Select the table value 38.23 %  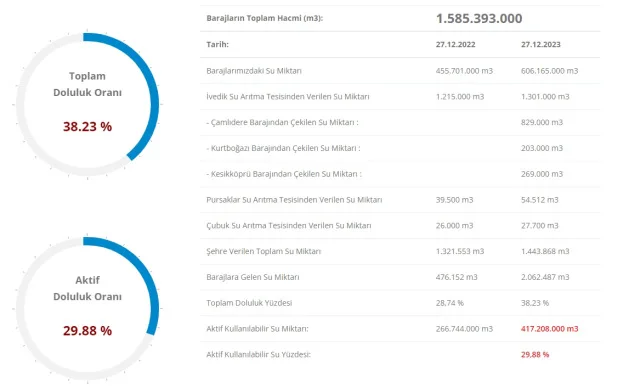pyautogui.click(x=535, y=303)
